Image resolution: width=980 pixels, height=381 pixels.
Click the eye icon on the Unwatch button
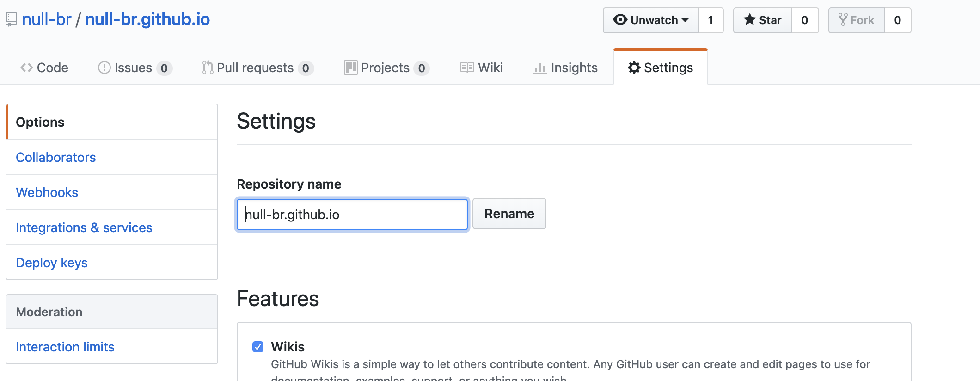point(620,20)
